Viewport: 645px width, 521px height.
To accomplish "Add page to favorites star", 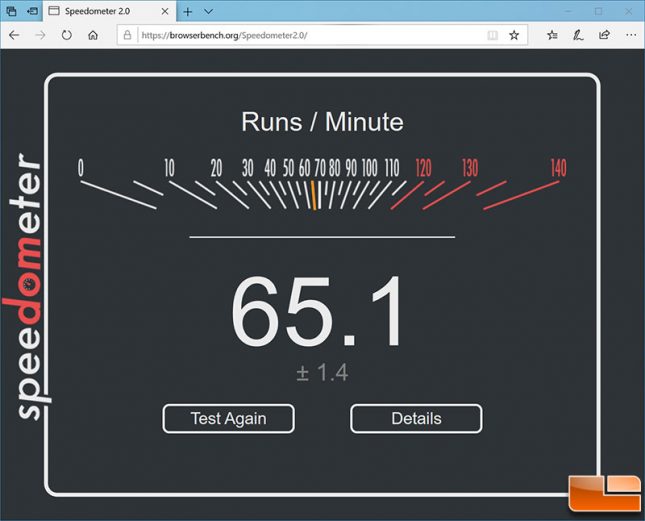I will tap(514, 35).
